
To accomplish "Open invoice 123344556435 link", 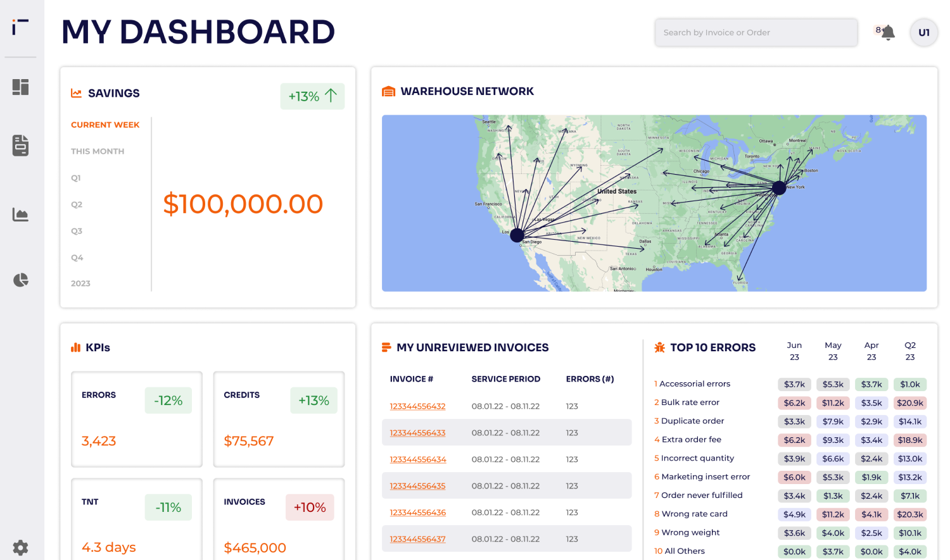I will click(x=417, y=486).
